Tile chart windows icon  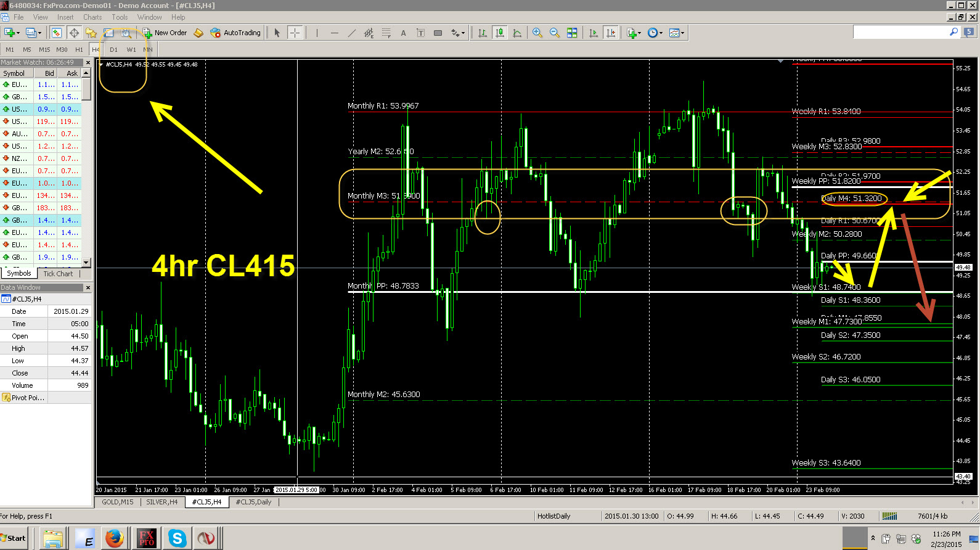(572, 33)
